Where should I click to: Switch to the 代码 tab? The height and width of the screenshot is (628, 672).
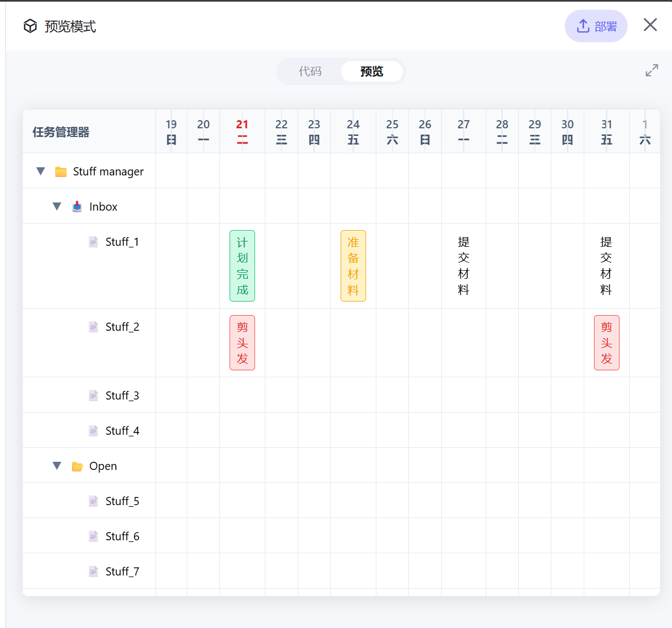(x=310, y=71)
